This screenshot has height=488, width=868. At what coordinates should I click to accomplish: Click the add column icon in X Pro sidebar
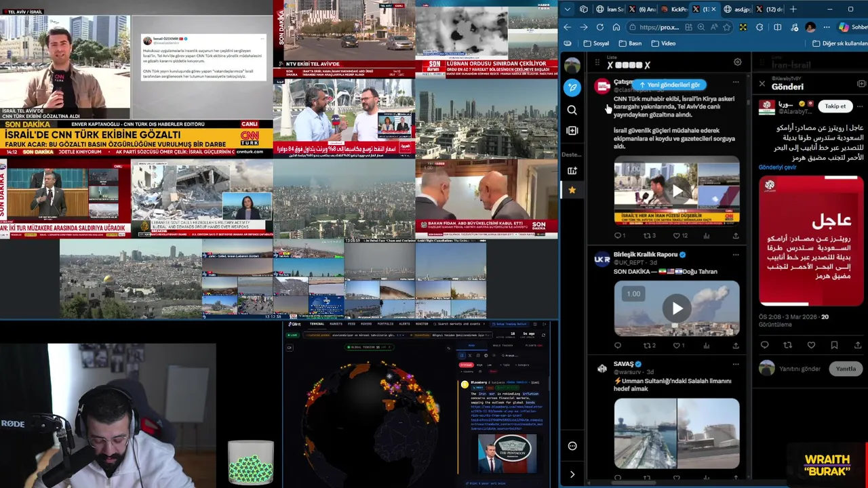572,130
